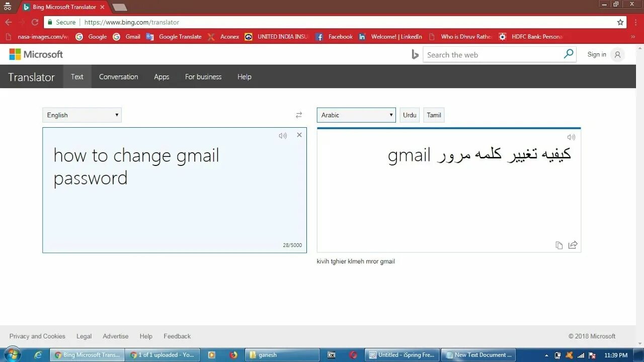Image resolution: width=644 pixels, height=362 pixels.
Task: Launch Internet Explorer from taskbar
Action: pyautogui.click(x=38, y=355)
